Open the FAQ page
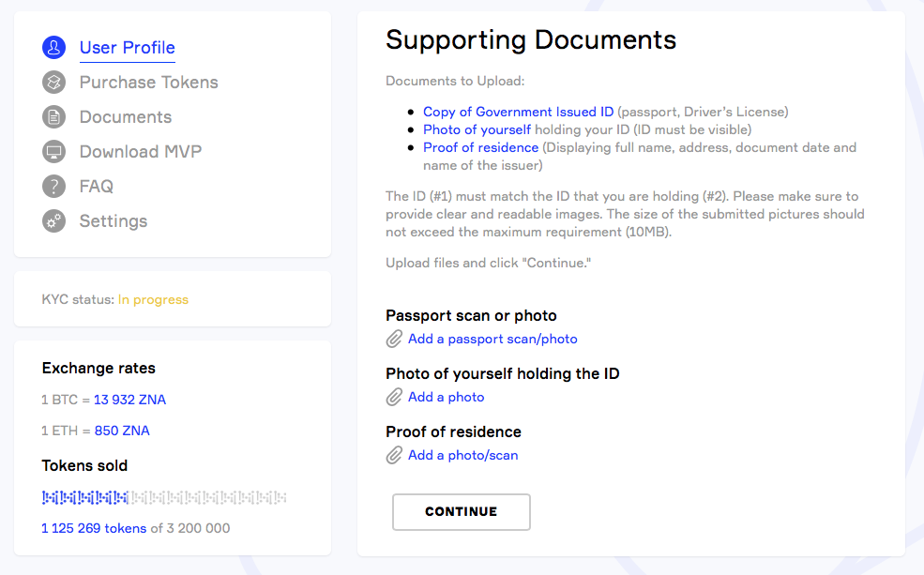Viewport: 924px width, 575px height. 96,187
